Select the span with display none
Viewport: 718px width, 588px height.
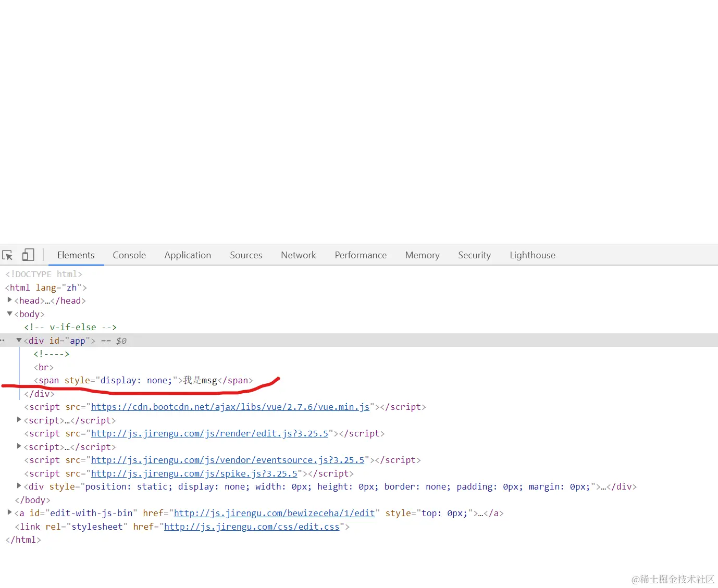tap(143, 380)
